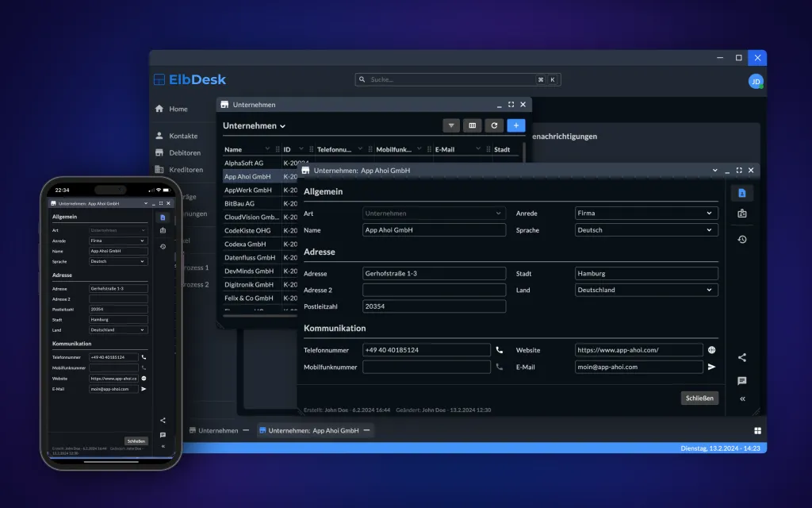Open Debitoren in the left navigation
This screenshot has height=508, width=812.
click(178, 153)
